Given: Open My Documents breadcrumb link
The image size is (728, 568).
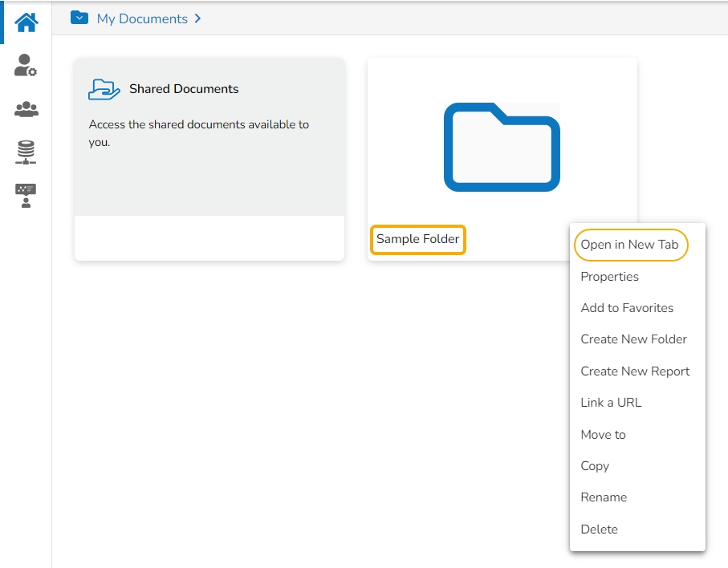Looking at the screenshot, I should click(x=142, y=18).
